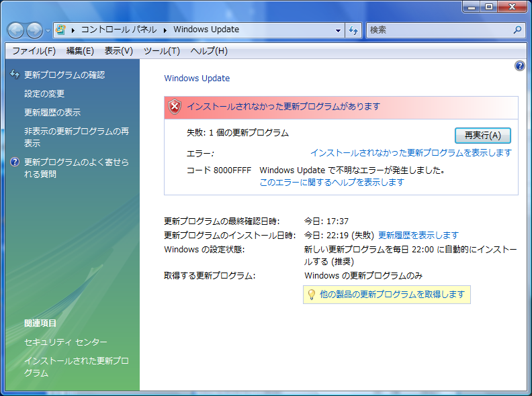This screenshot has height=396, width=532.
Task: Open インストールされなかった更新プログラムを表示します link
Action: coord(411,153)
